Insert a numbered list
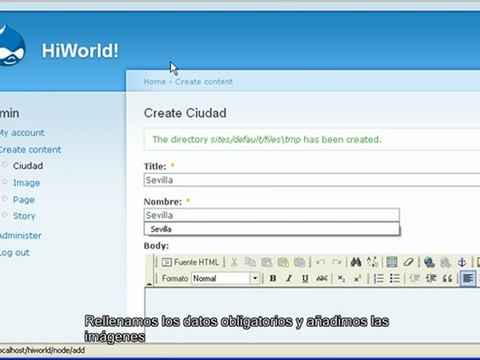Image resolution: width=480 pixels, height=360 pixels. click(379, 278)
